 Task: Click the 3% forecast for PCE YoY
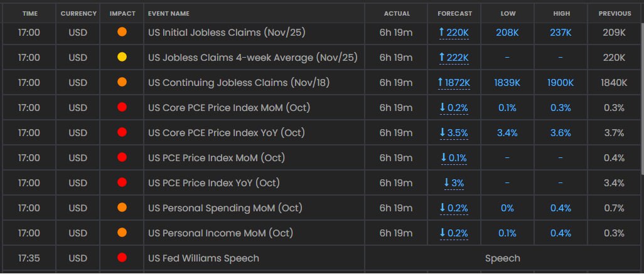pyautogui.click(x=458, y=182)
